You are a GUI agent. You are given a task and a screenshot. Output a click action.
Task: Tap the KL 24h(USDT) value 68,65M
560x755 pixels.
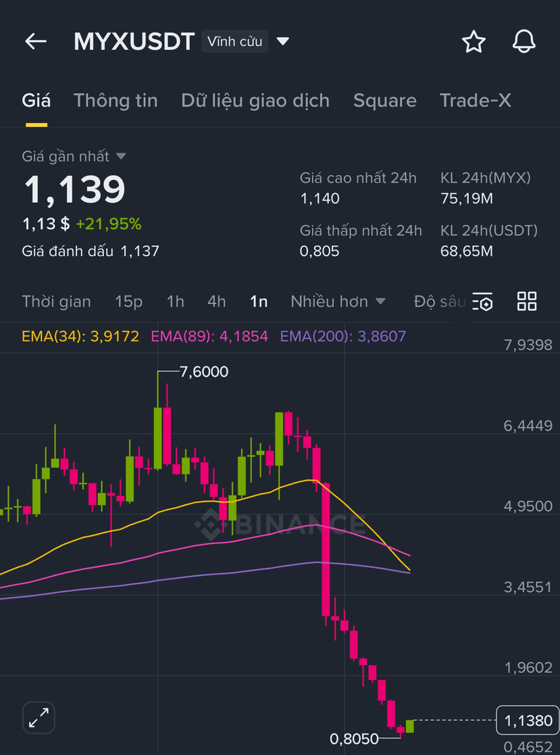click(x=467, y=251)
